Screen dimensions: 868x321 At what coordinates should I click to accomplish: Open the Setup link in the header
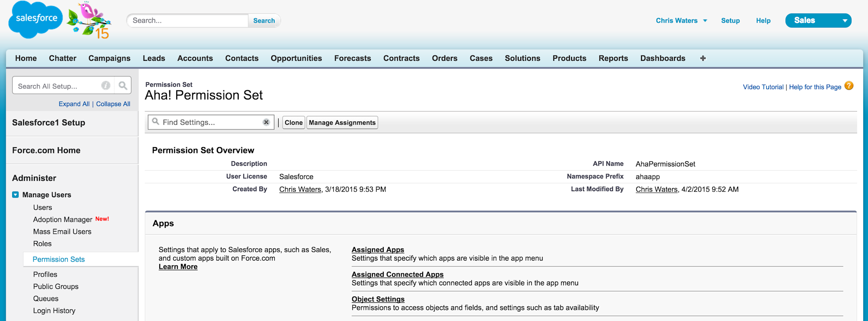(x=730, y=20)
